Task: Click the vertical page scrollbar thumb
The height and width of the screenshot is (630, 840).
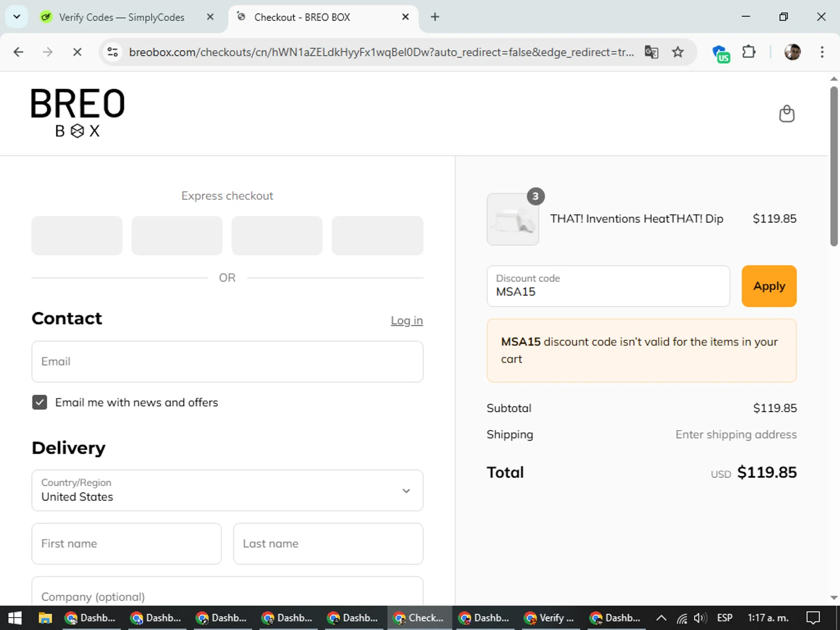Action: point(834,166)
